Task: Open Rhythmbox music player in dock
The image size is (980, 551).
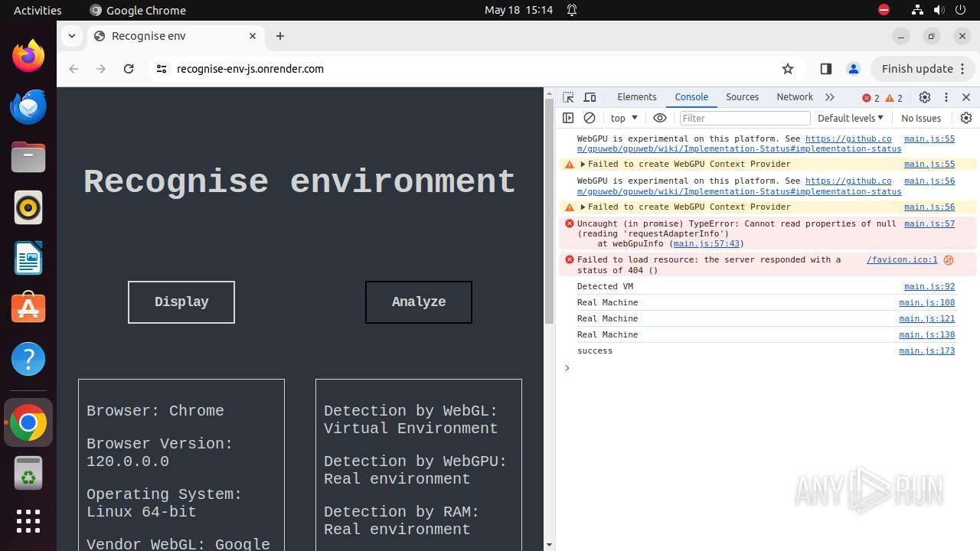Action: point(28,207)
